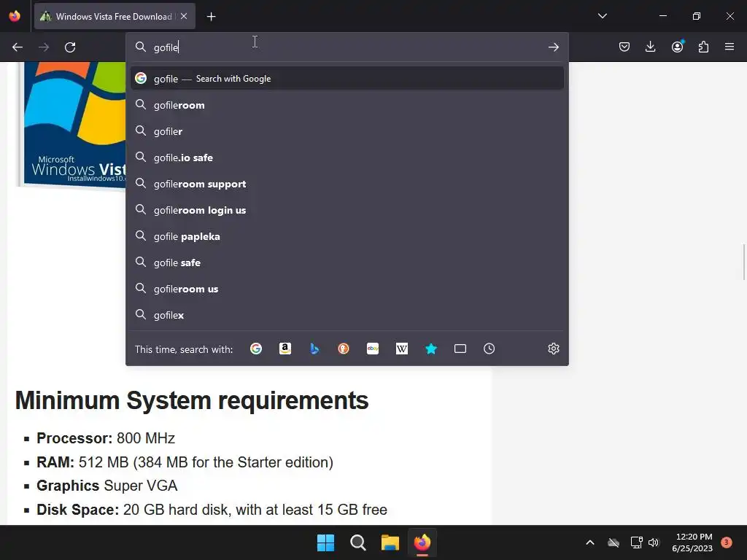Click inside the address bar text field
747x560 pixels.
tap(347, 47)
